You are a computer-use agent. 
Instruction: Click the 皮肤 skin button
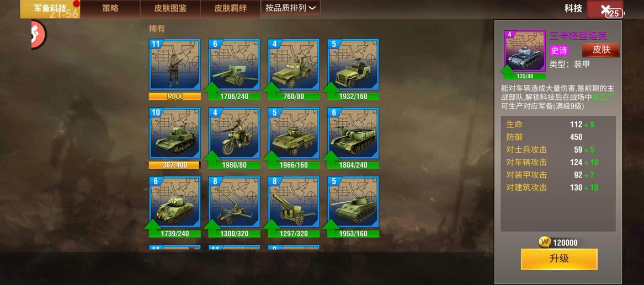click(601, 50)
